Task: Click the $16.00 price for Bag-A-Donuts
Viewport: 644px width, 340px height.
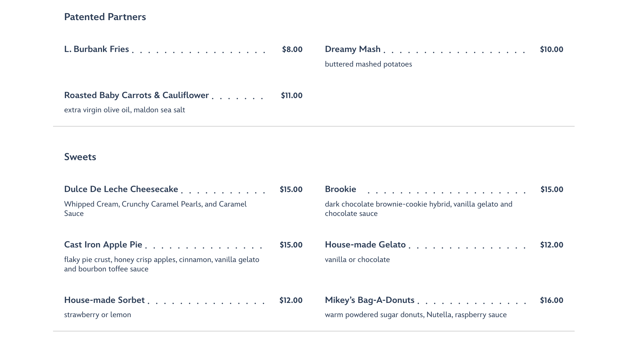Action: coord(551,300)
